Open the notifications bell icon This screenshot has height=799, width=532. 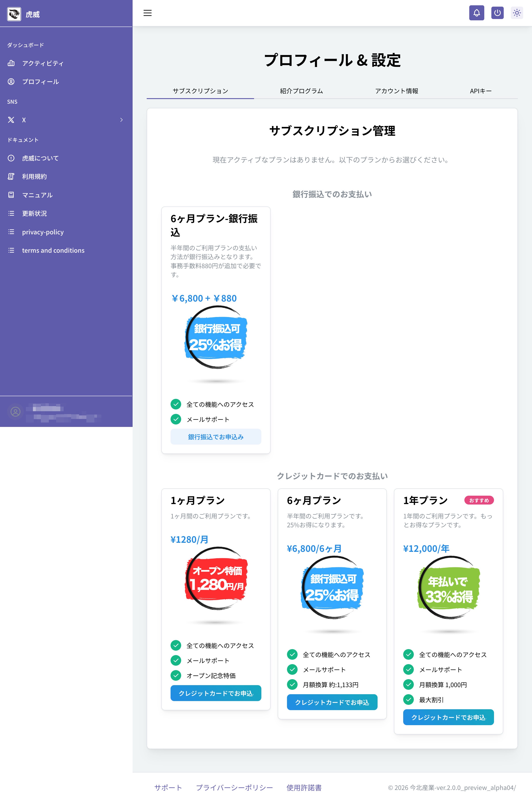(476, 13)
